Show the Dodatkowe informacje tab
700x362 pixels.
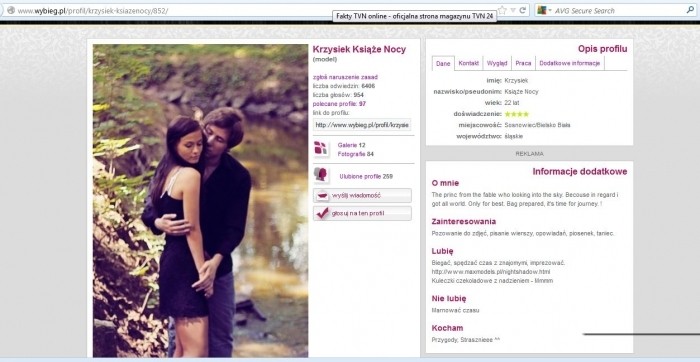570,63
